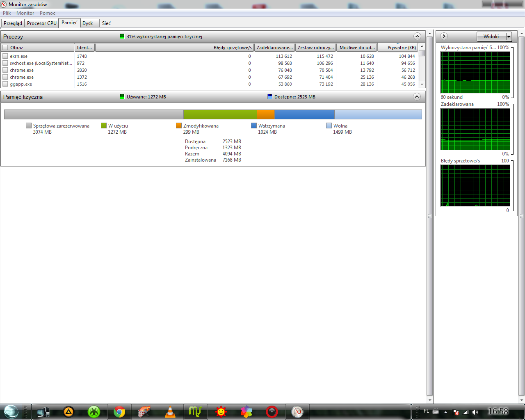Click the keyboard icon in the system tray

click(x=436, y=412)
